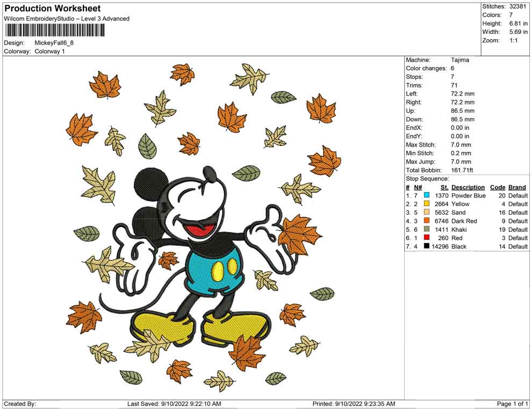Click the Height value '6.81 in'
532x409 pixels.
pyautogui.click(x=518, y=24)
